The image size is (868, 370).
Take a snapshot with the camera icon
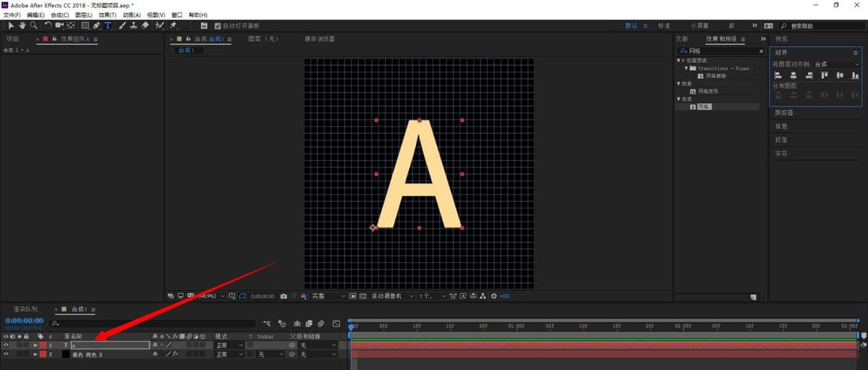tap(284, 296)
